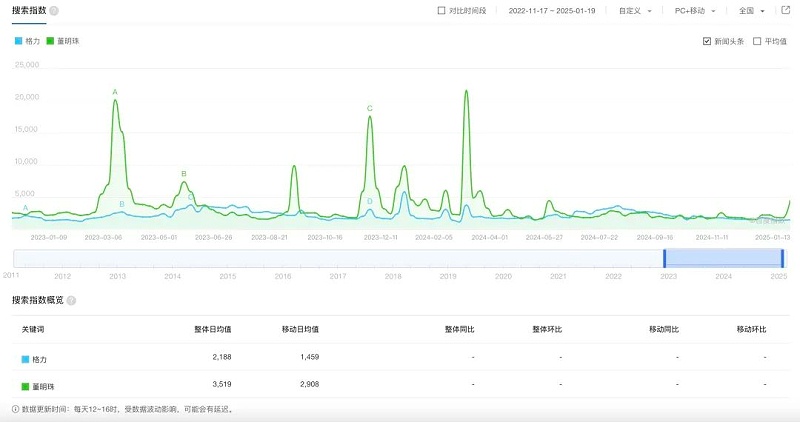800x422 pixels.
Task: Click help icon beside 搜索指数 title
Action: click(54, 11)
